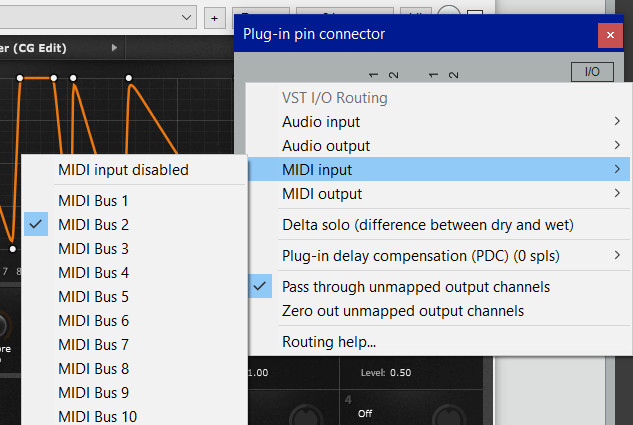
Task: Choose MIDI input disabled option
Action: point(123,170)
